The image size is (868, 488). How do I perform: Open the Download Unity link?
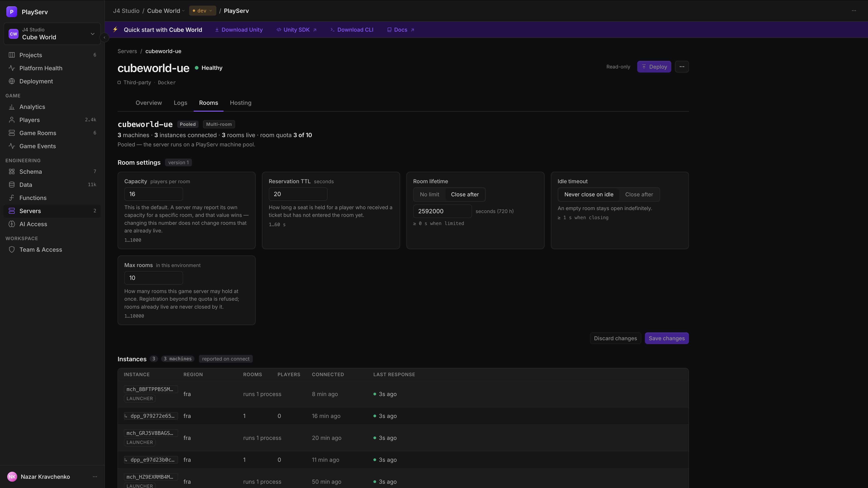239,30
